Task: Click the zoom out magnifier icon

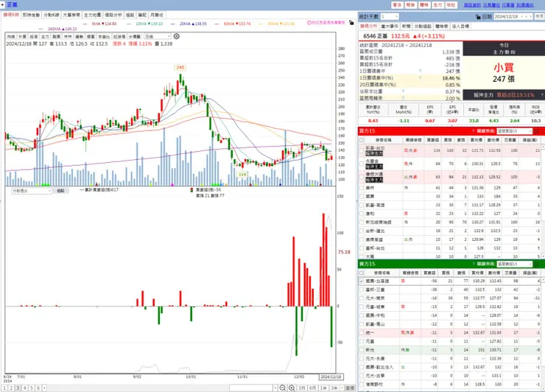Action: [x=283, y=388]
